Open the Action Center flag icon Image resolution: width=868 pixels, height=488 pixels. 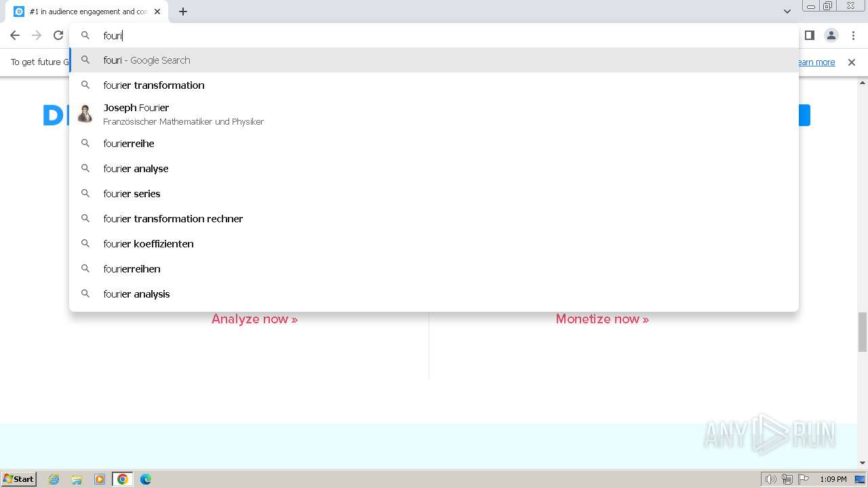[x=804, y=479]
